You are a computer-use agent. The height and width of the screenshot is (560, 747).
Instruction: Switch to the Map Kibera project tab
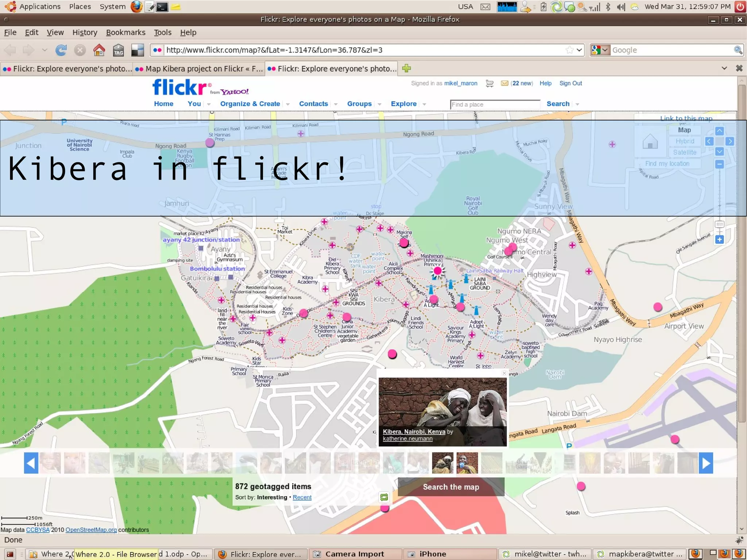199,69
